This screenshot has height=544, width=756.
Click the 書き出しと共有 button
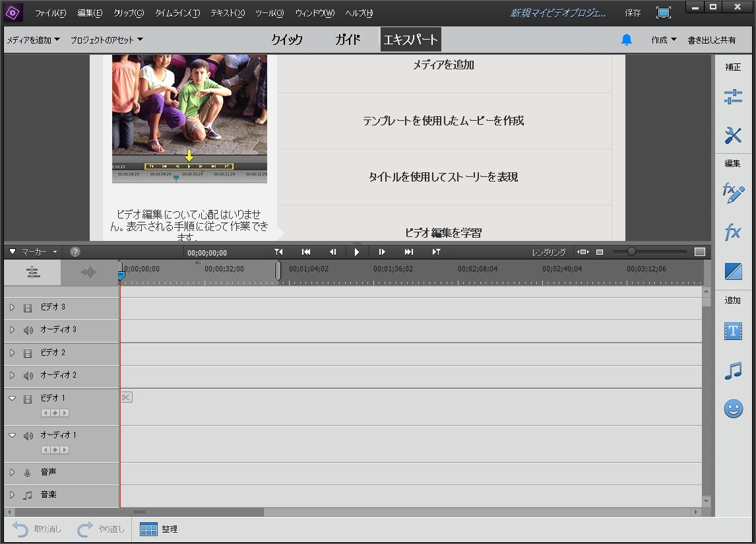coord(711,40)
